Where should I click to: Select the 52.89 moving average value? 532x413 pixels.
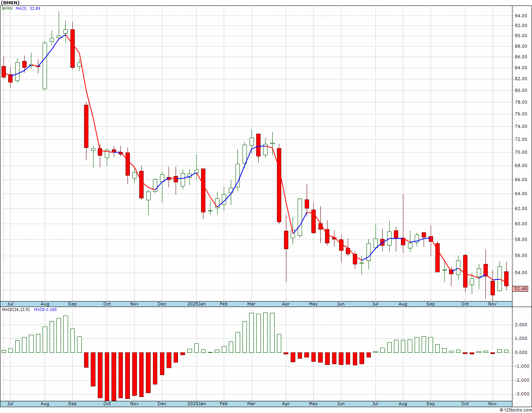click(x=35, y=8)
